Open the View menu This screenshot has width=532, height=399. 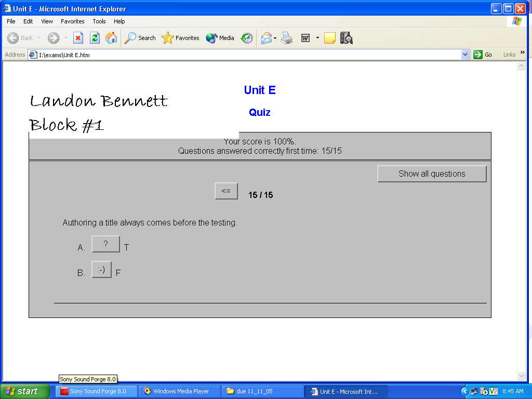(x=47, y=21)
